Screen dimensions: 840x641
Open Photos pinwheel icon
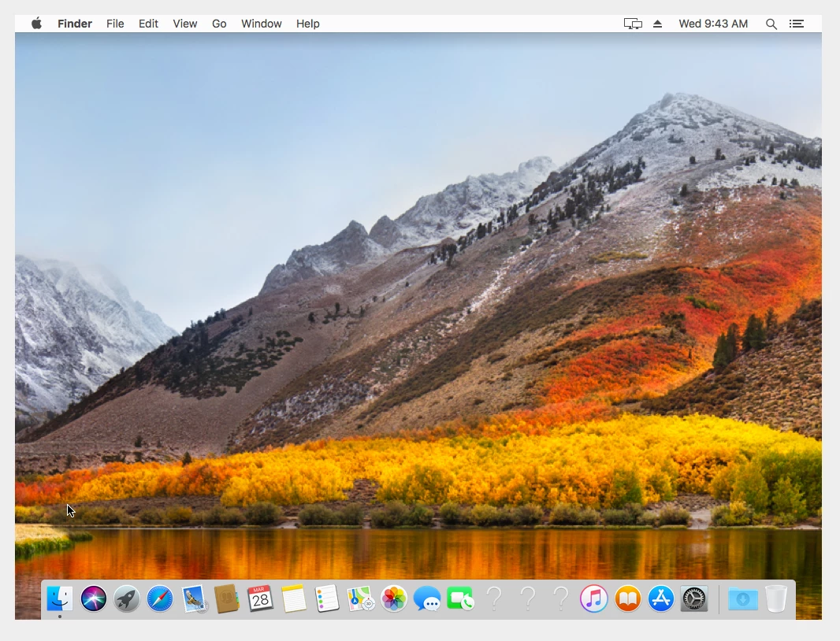(x=394, y=598)
